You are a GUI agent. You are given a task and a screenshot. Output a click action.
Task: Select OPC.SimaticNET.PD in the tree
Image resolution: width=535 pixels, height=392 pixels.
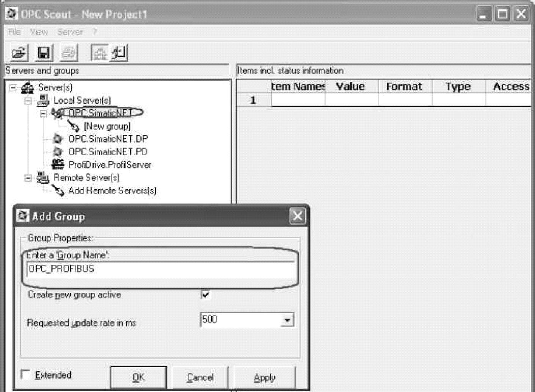(108, 151)
